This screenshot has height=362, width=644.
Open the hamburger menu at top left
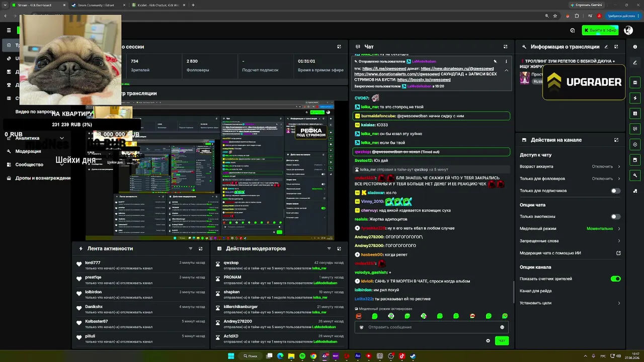(9, 30)
